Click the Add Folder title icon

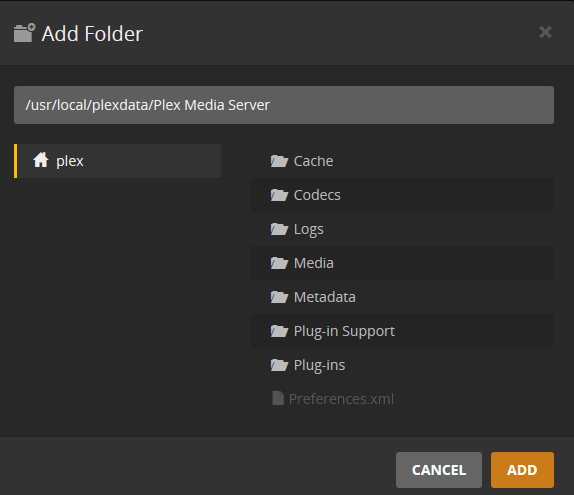pyautogui.click(x=25, y=33)
